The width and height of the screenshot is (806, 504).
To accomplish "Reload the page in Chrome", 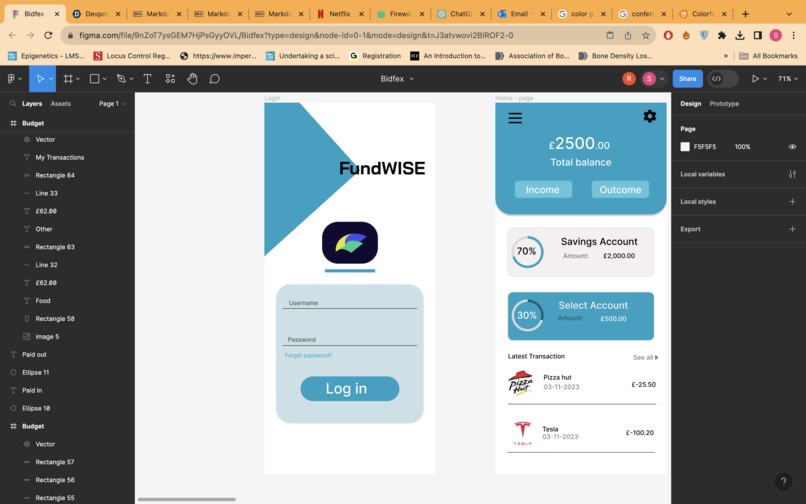I will point(48,35).
